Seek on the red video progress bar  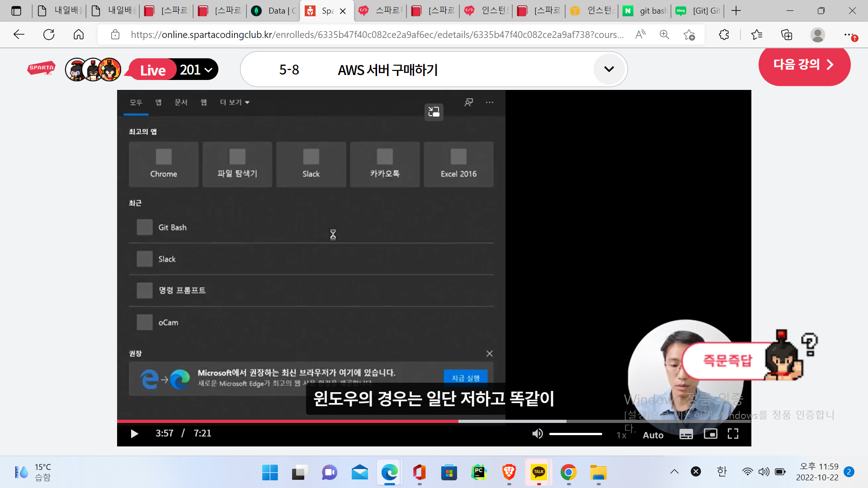point(288,421)
